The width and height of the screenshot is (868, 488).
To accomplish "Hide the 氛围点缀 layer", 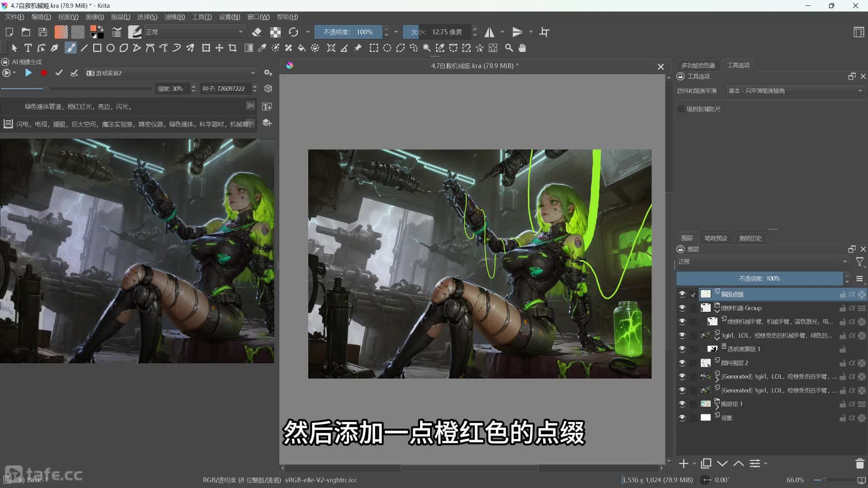I will [x=682, y=294].
